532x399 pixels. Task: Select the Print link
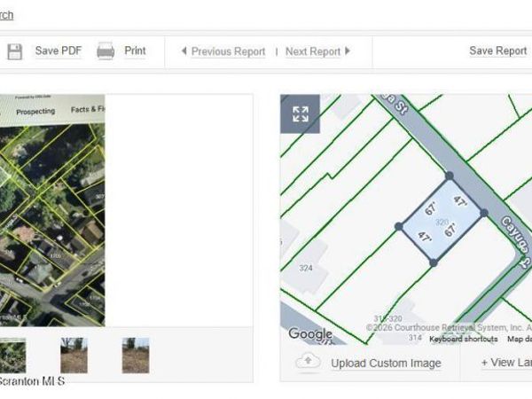pyautogui.click(x=135, y=51)
